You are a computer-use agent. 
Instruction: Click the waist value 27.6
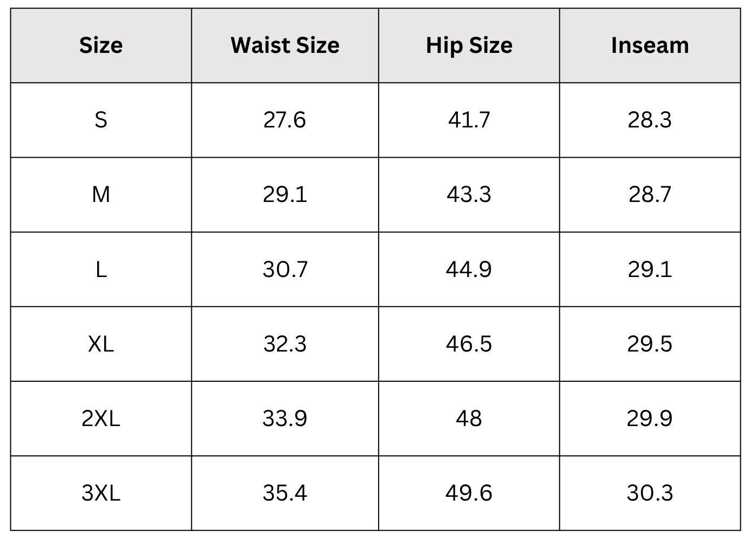pos(285,120)
